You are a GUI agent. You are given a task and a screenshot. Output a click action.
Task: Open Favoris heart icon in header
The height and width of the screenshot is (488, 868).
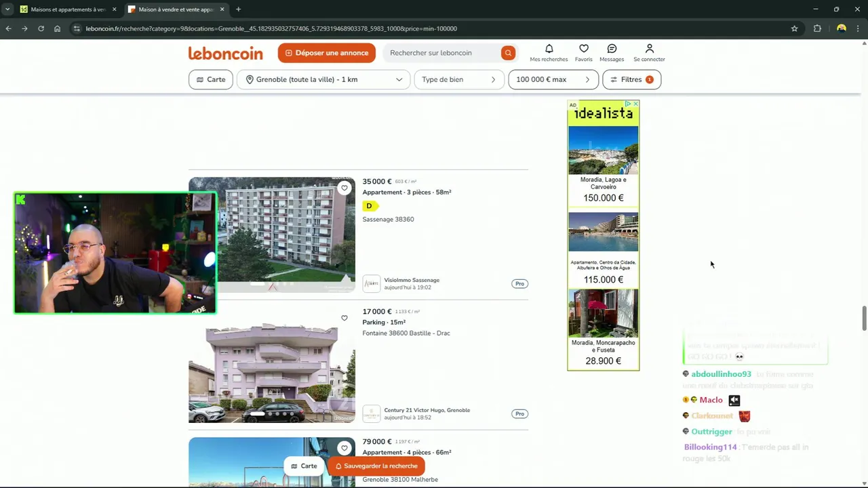click(x=584, y=49)
